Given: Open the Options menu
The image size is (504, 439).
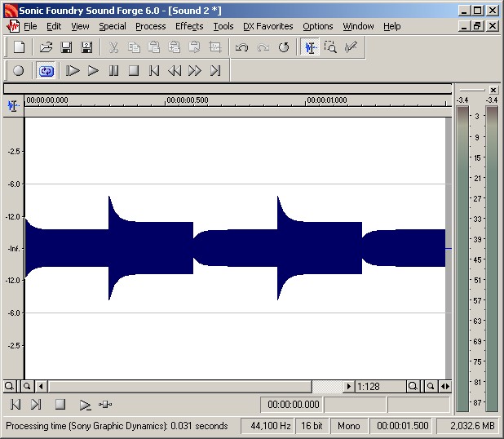Looking at the screenshot, I should (x=318, y=26).
